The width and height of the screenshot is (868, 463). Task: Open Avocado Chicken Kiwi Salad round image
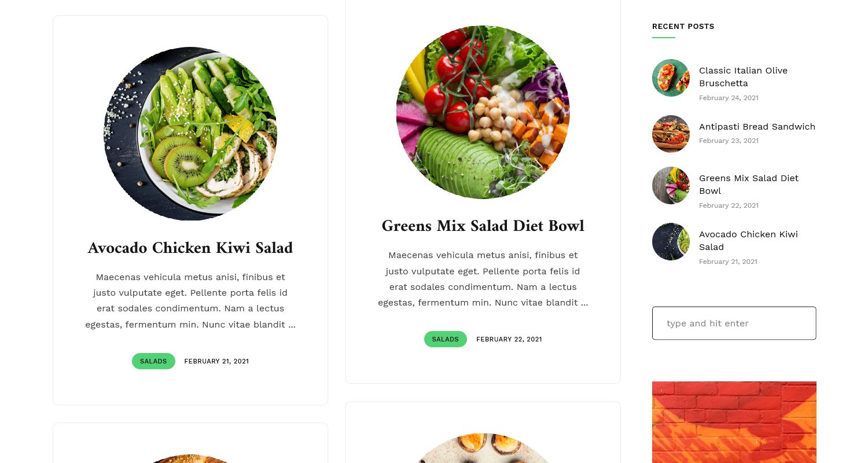tap(190, 134)
